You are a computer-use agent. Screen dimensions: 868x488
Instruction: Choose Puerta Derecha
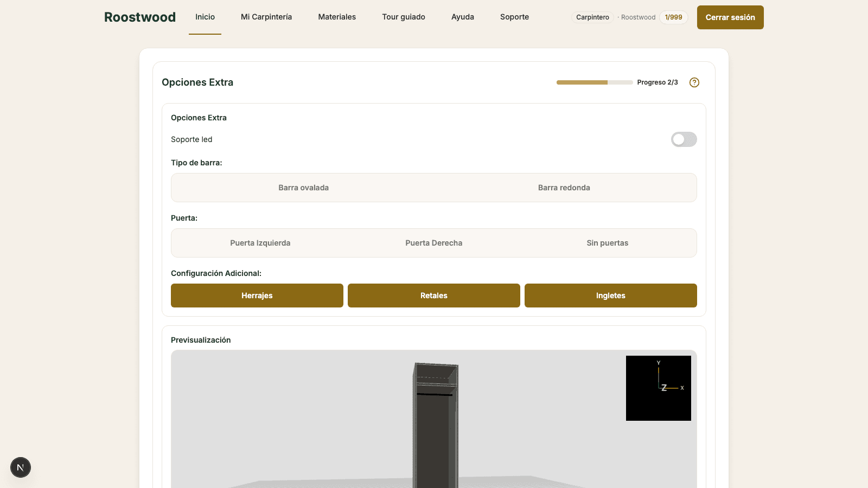(434, 243)
